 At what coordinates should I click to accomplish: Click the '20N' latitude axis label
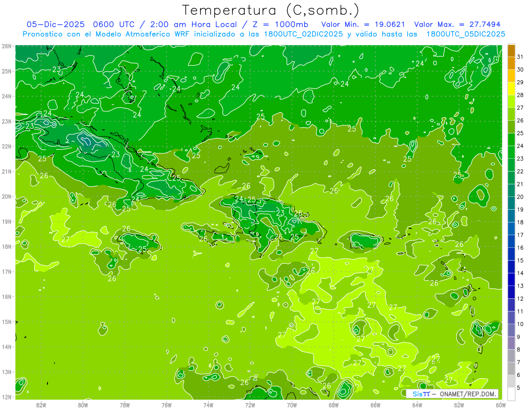[7, 196]
